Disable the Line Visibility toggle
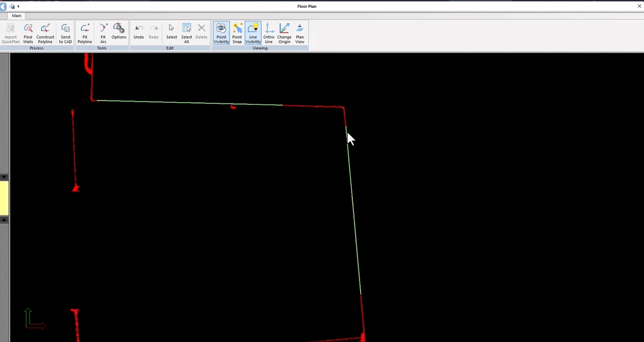 [x=253, y=33]
